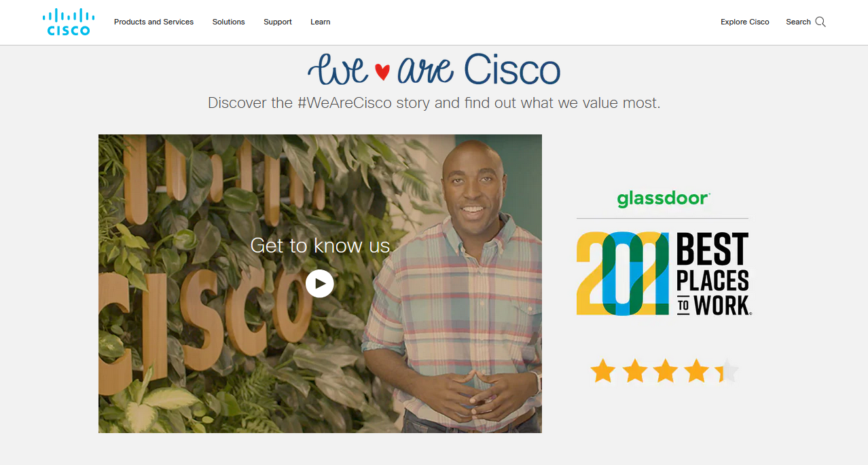Click the Search text link

[x=798, y=22]
